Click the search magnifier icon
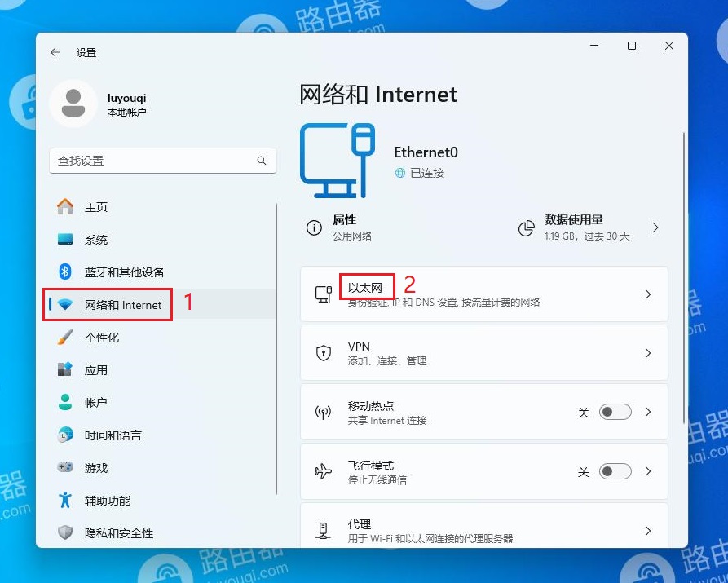Viewport: 728px width, 583px height. coord(262,161)
